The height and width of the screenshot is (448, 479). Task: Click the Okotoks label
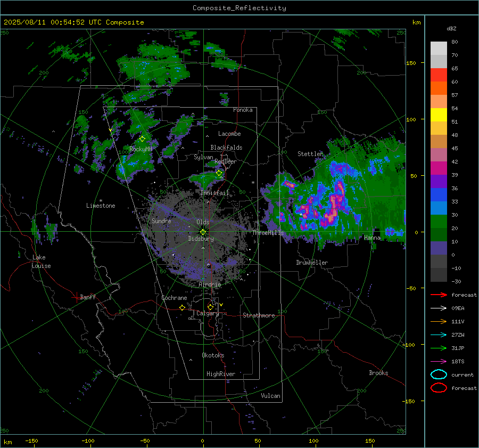click(213, 355)
